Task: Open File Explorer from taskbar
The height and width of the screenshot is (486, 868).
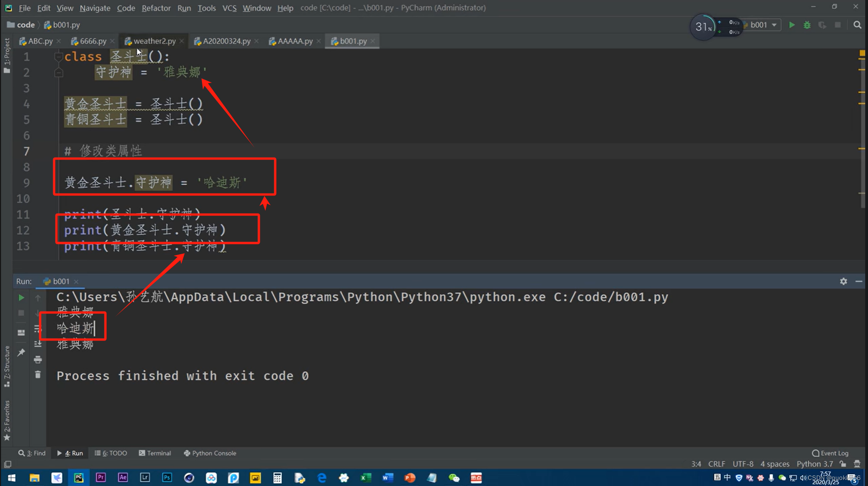Action: coord(35,478)
